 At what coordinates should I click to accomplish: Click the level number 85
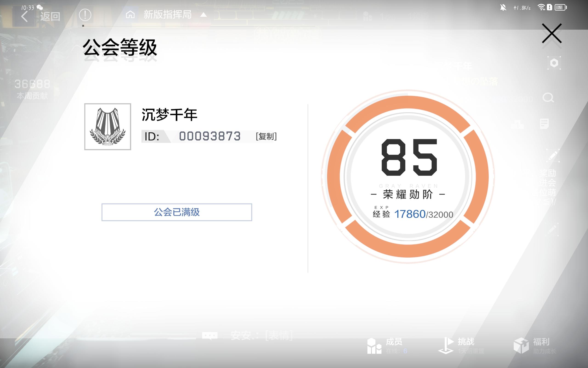409,157
